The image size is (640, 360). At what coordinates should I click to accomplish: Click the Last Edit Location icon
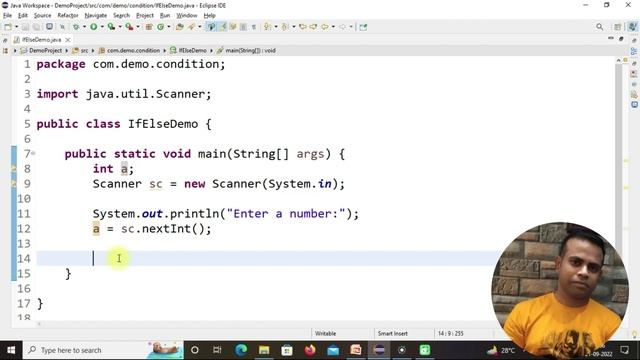302,27
